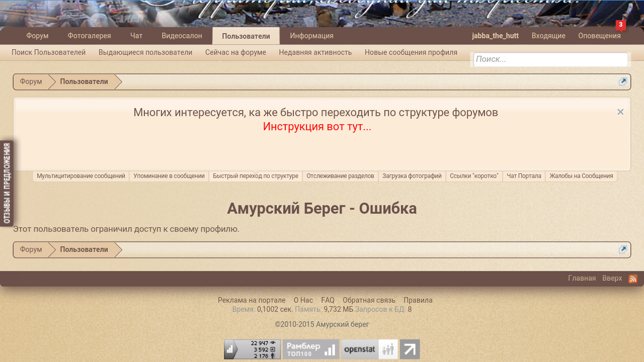Click Пользователи in the top breadcrumb
The width and height of the screenshot is (644, 362).
84,82
